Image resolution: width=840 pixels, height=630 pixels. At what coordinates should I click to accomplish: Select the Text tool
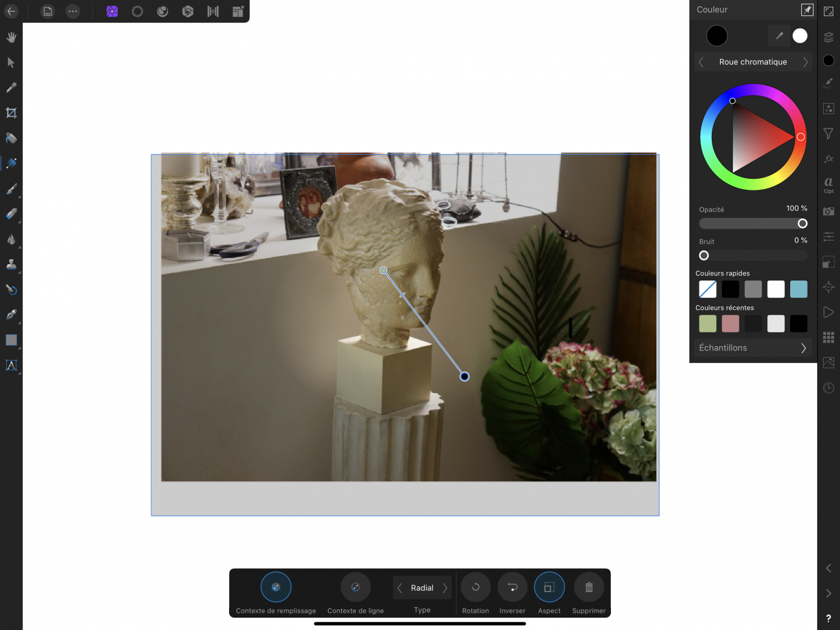pyautogui.click(x=11, y=365)
